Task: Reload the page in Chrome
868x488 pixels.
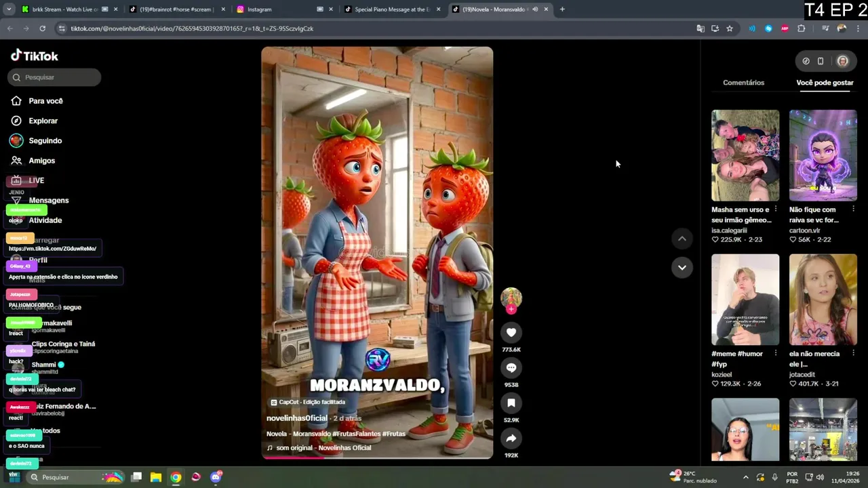Action: coord(42,28)
